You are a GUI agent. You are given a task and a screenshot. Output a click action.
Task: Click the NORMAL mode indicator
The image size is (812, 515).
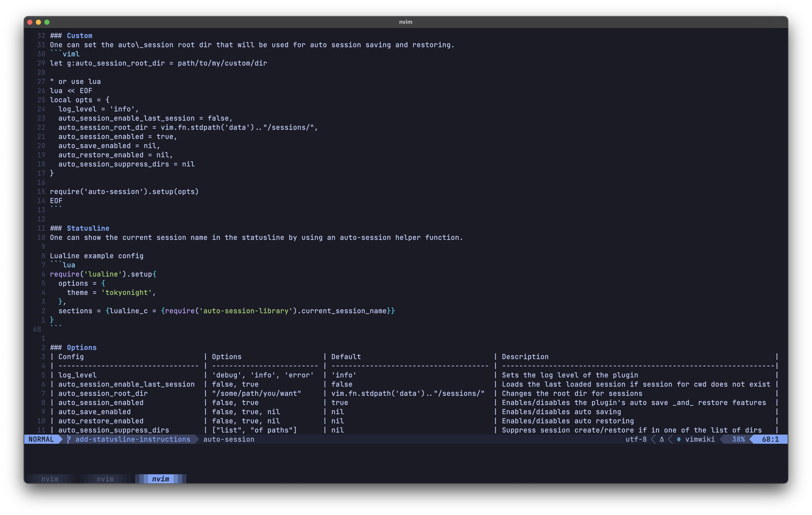41,439
